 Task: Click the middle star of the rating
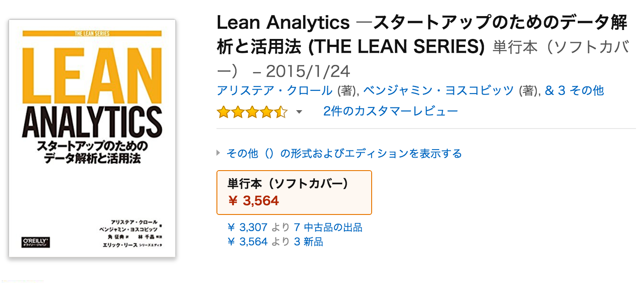coord(252,112)
